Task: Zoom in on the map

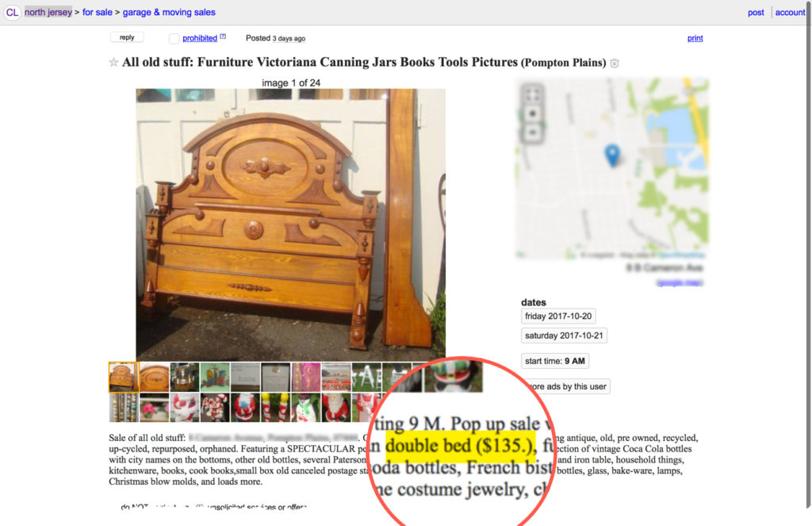Action: 533,114
